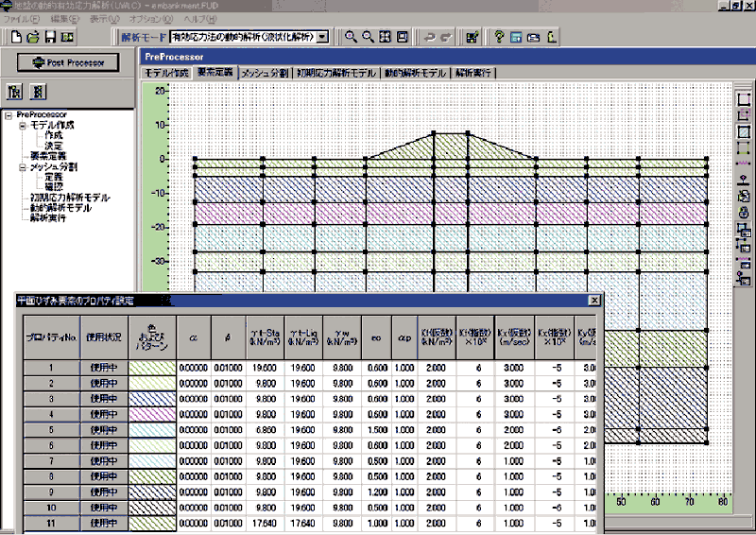
Task: Click the save floppy disk icon
Action: [50, 38]
